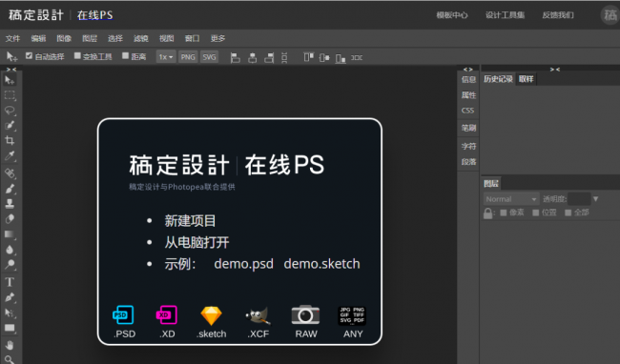Open the 1x scale dropdown
Image resolution: width=620 pixels, height=364 pixels.
166,57
